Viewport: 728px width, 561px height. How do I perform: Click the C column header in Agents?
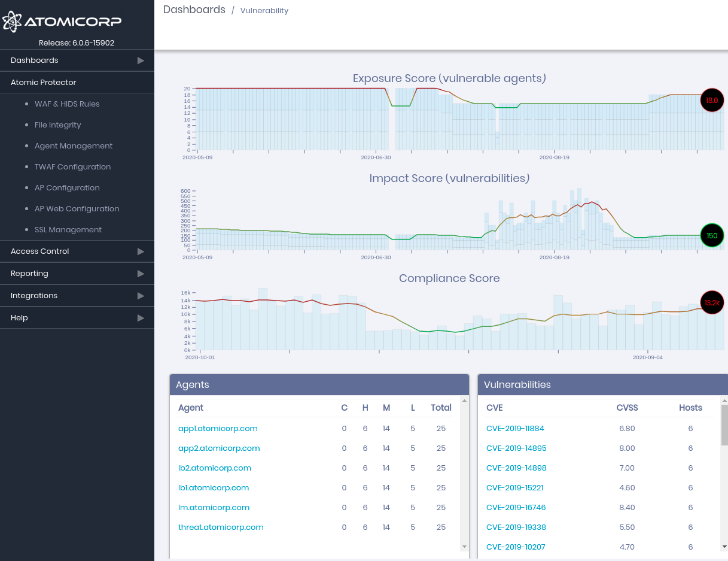345,408
